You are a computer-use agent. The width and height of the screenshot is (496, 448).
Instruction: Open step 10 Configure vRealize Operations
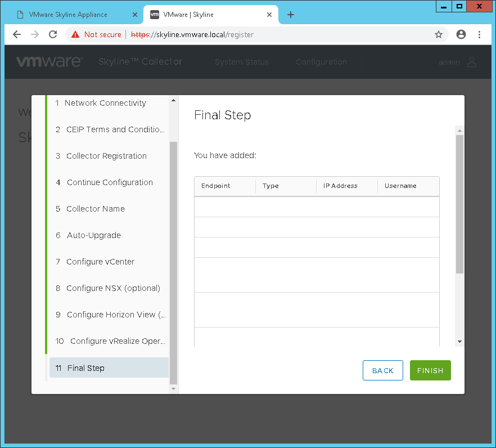point(109,341)
